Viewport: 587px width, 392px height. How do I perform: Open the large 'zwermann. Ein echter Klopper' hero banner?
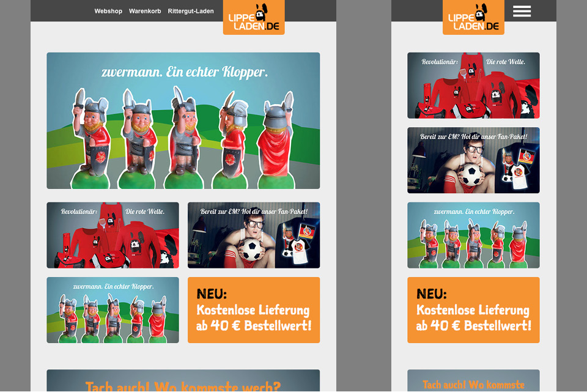pyautogui.click(x=183, y=120)
